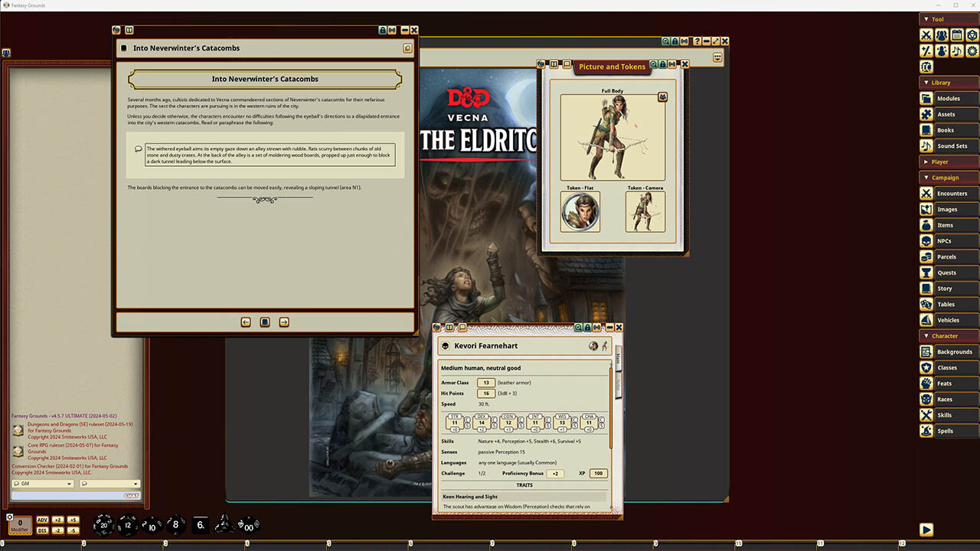The height and width of the screenshot is (551, 980).
Task: Open the Calendar tool
Action: pyautogui.click(x=957, y=34)
